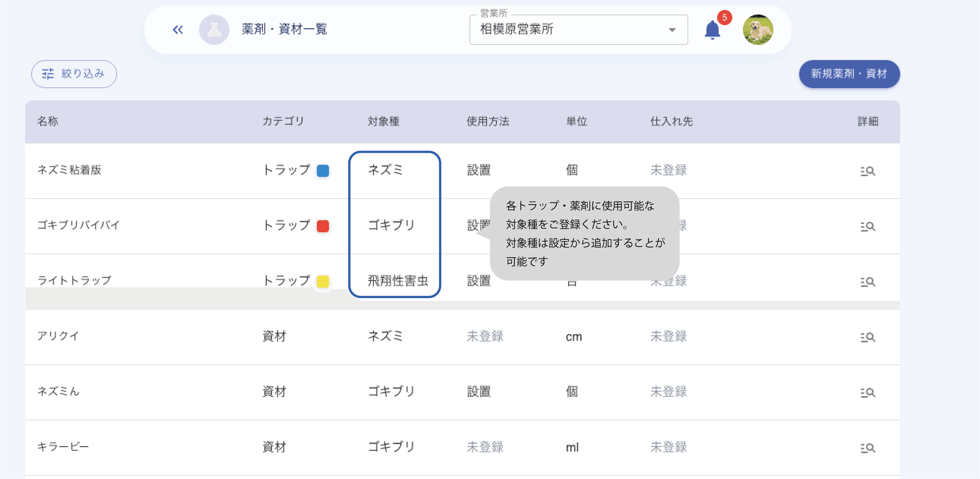Open the 絞り込み filter button
Screen dimensions: 980x479
click(74, 74)
